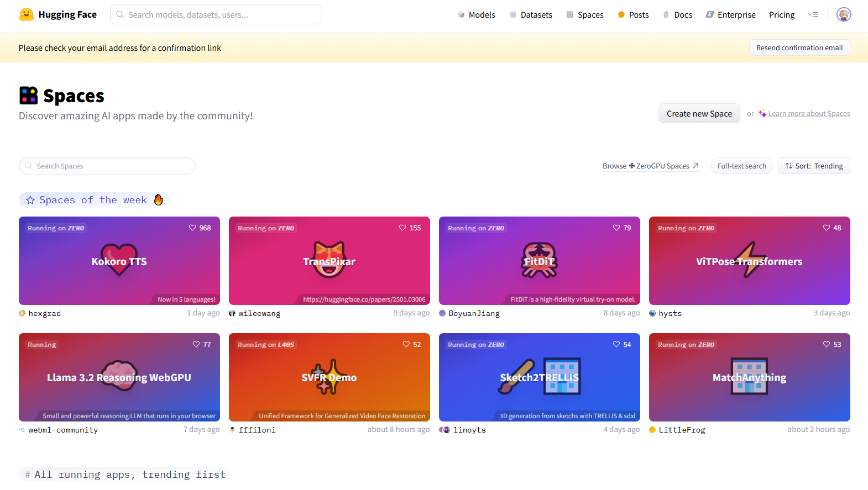The width and height of the screenshot is (868, 490).
Task: Like MatchAnything via heart icon showing 53
Action: (x=827, y=344)
